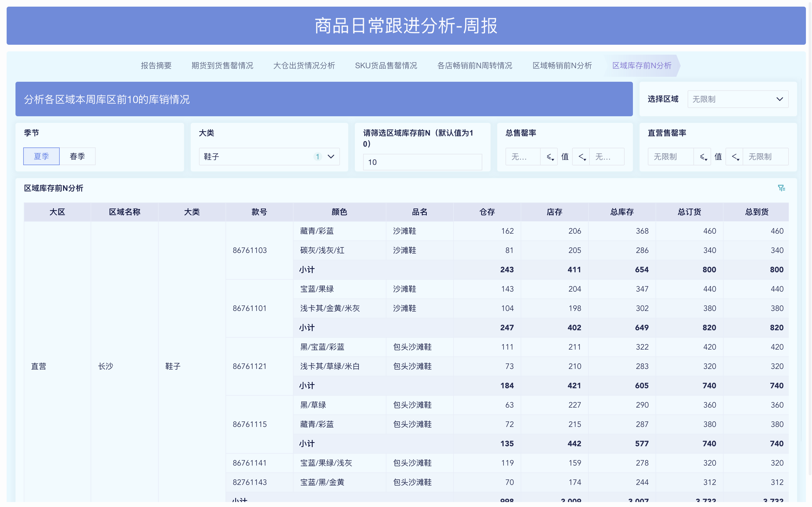Open the 选择区域 dropdown showing 无限制
This screenshot has width=812, height=507.
point(737,99)
